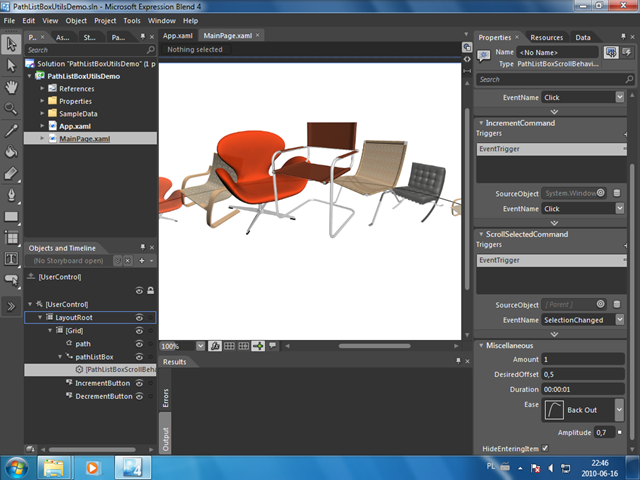Open the 100% zoom level dropdown

click(200, 346)
